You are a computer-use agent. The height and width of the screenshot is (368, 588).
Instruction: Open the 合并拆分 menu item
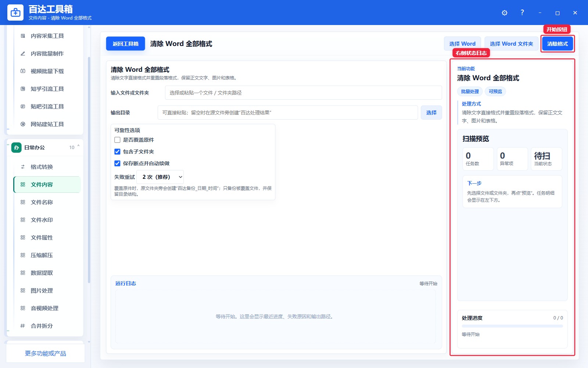[47, 326]
